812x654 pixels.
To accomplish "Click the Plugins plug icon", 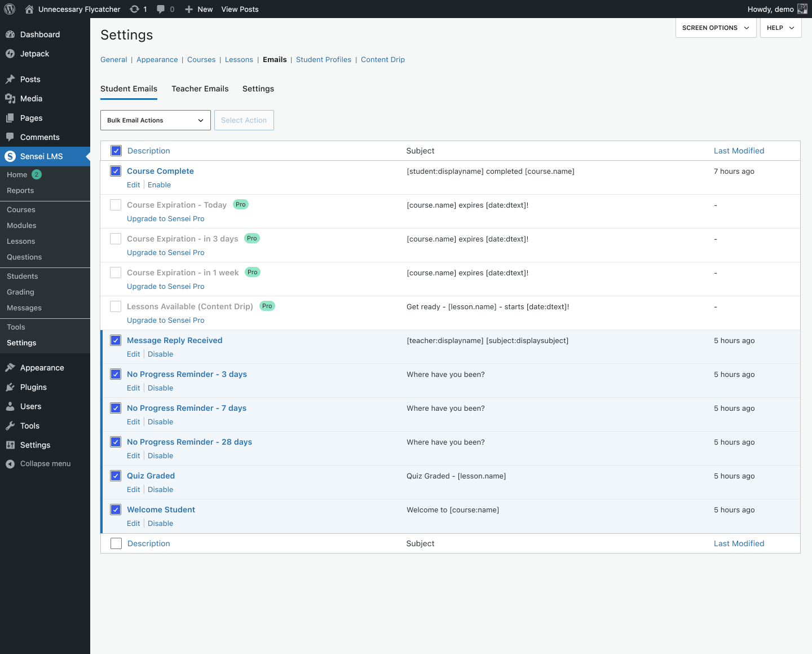I will [x=11, y=387].
